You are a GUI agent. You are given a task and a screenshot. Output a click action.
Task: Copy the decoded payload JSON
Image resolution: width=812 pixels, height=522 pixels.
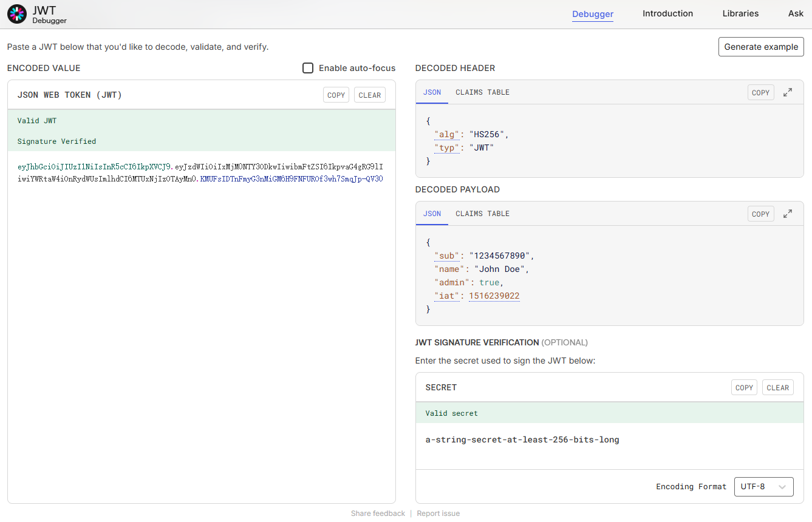tap(760, 214)
